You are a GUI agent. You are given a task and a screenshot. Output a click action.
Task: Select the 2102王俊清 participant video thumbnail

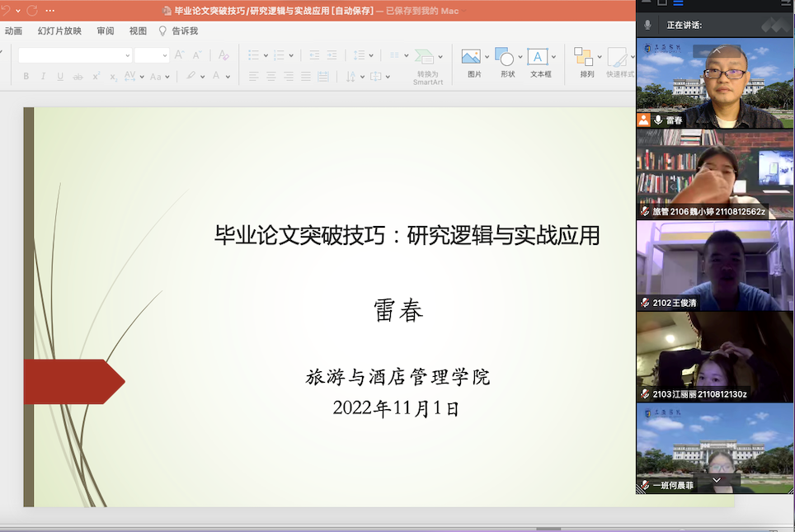click(715, 265)
